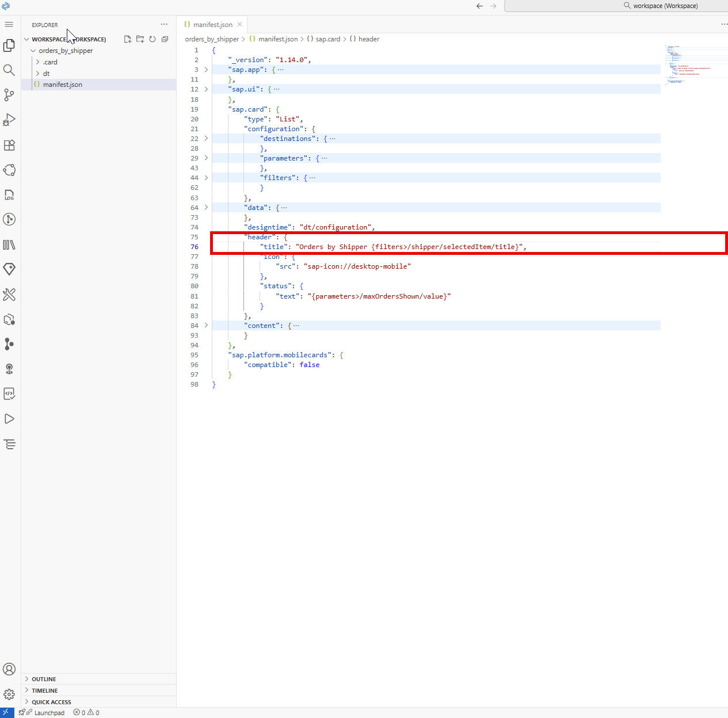Open Run and Debug bug-play icon
This screenshot has height=718, width=728.
tap(9, 120)
